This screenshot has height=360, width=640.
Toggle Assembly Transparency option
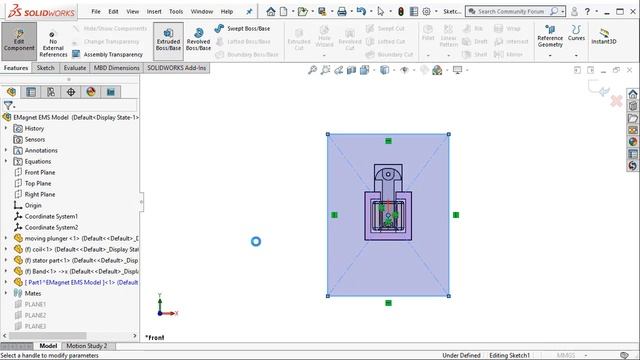108,54
